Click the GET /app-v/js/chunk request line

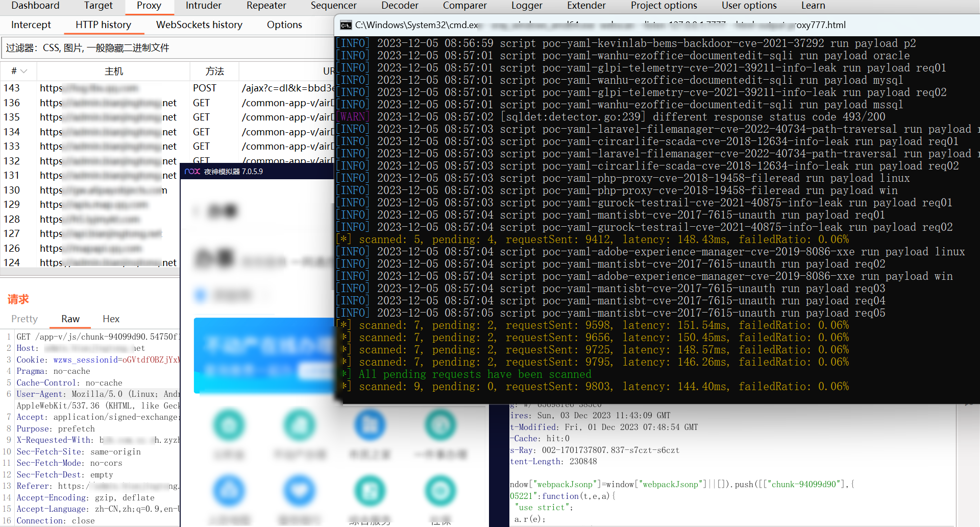click(x=98, y=337)
